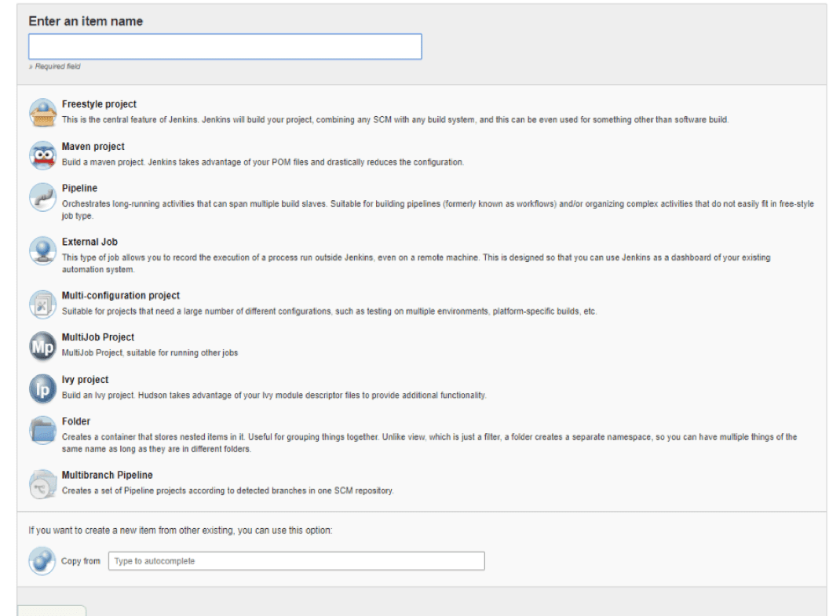Click the Maven project bold title
The width and height of the screenshot is (840, 616).
(93, 145)
